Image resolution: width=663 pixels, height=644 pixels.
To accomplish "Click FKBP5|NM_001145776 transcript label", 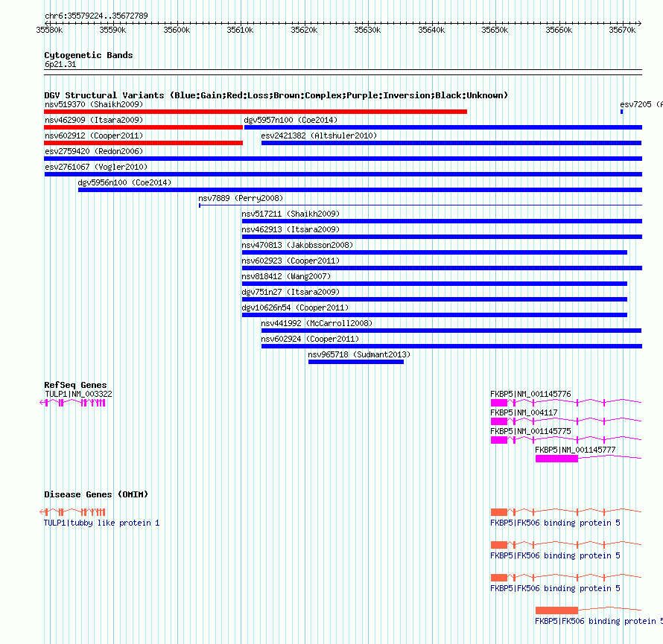I will click(x=530, y=394).
